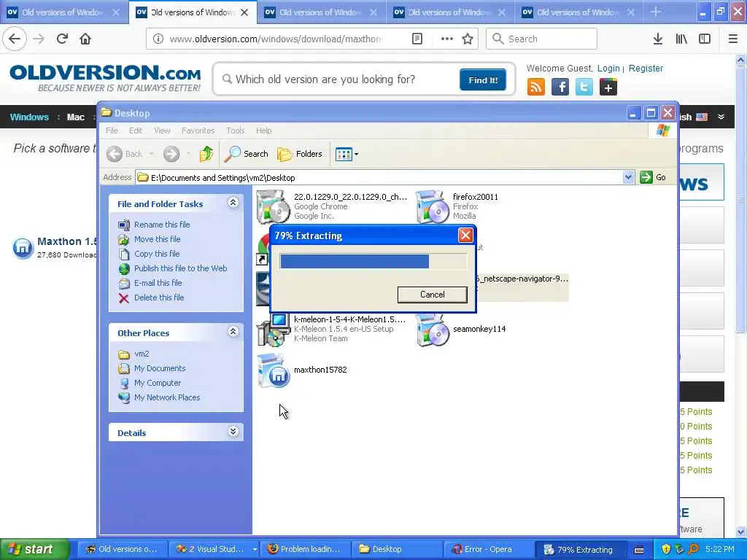Open the Firefox library icon
Screen dimensions: 747x560
click(x=681, y=39)
